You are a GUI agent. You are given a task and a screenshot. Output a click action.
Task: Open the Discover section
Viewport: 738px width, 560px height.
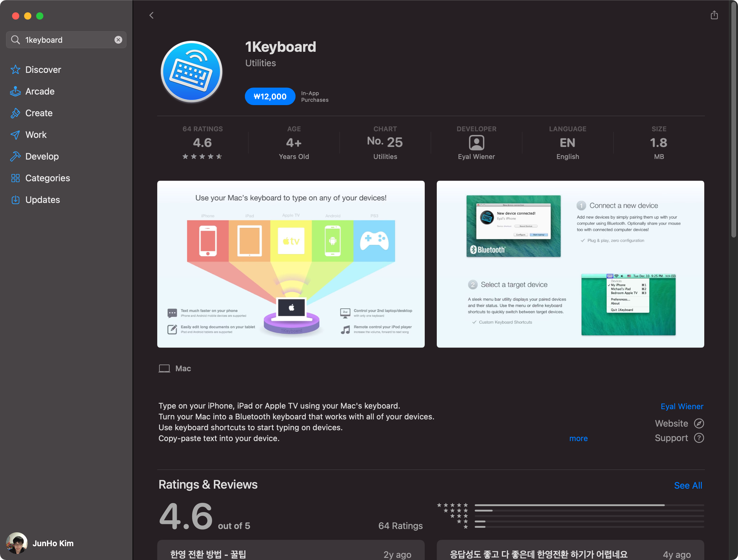click(43, 70)
